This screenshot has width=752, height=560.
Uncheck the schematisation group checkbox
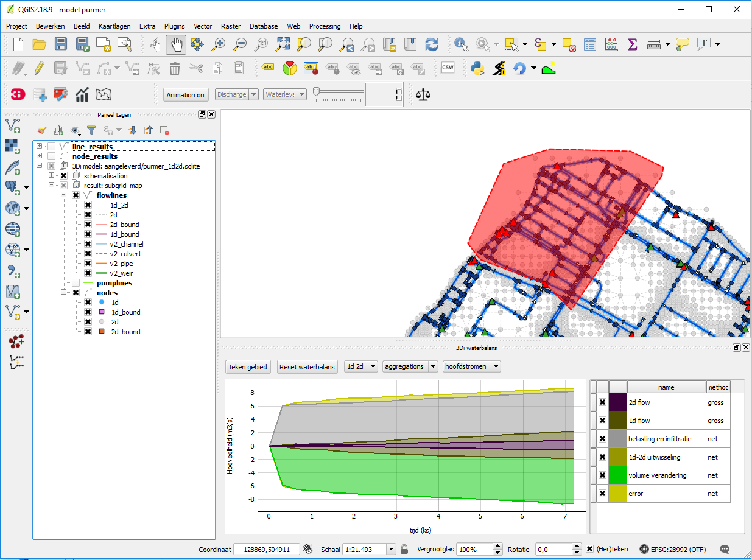point(63,176)
